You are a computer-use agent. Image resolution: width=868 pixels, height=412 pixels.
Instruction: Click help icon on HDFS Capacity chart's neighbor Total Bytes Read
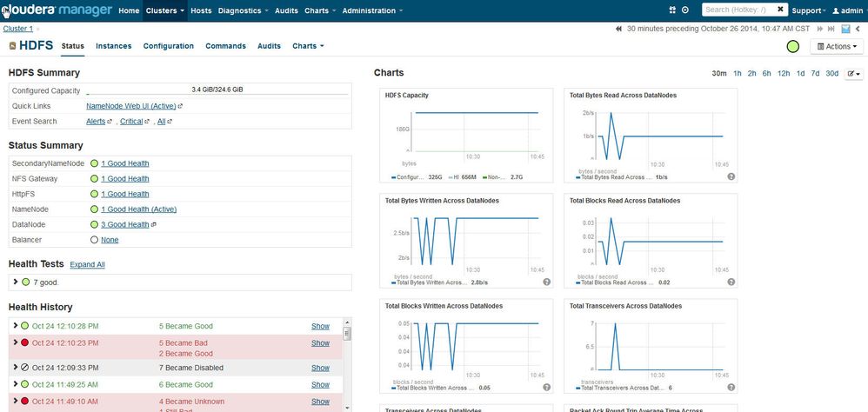(x=731, y=176)
